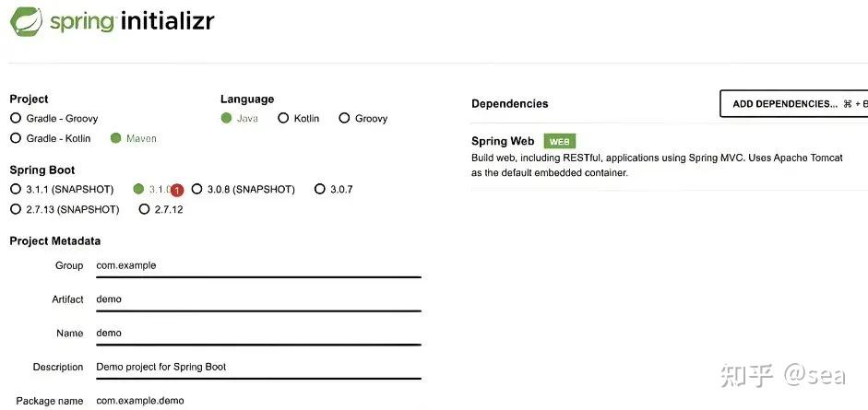Edit the Description text field
This screenshot has height=410, width=868.
[258, 367]
